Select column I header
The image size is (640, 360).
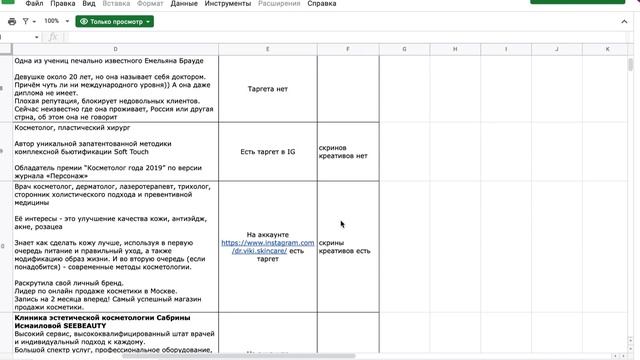click(506, 49)
